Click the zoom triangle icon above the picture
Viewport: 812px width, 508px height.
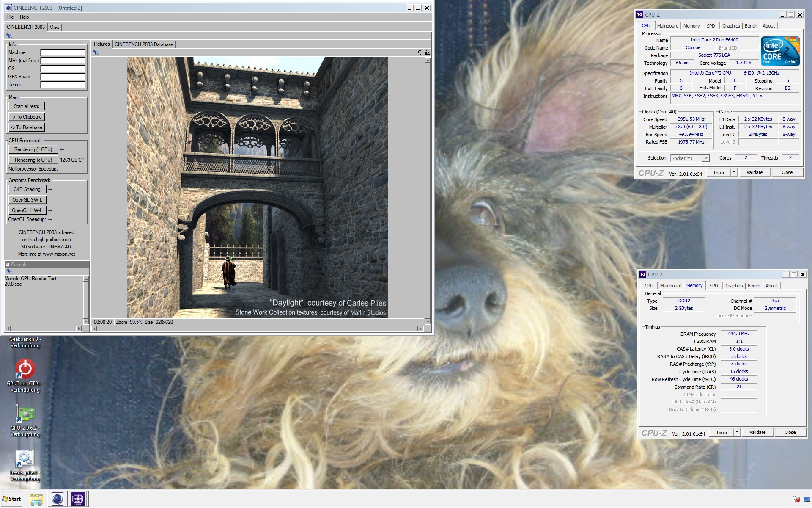pyautogui.click(x=427, y=52)
